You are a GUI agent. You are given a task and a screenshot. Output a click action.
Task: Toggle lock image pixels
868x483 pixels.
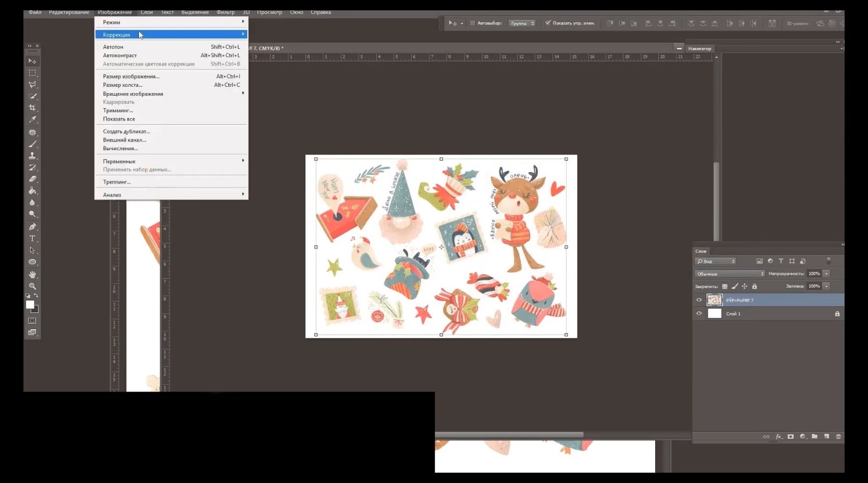(735, 286)
